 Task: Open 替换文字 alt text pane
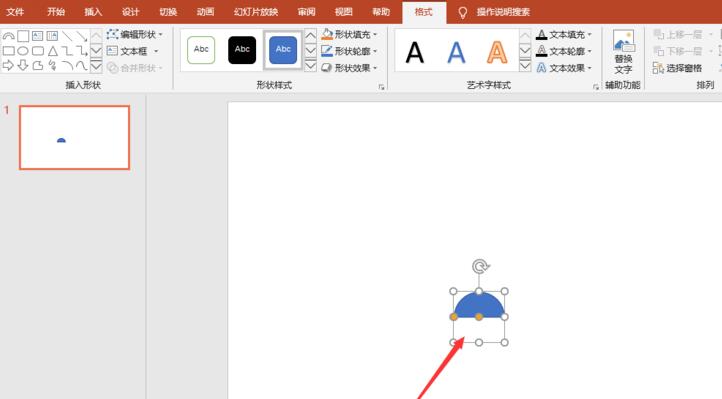[x=623, y=52]
